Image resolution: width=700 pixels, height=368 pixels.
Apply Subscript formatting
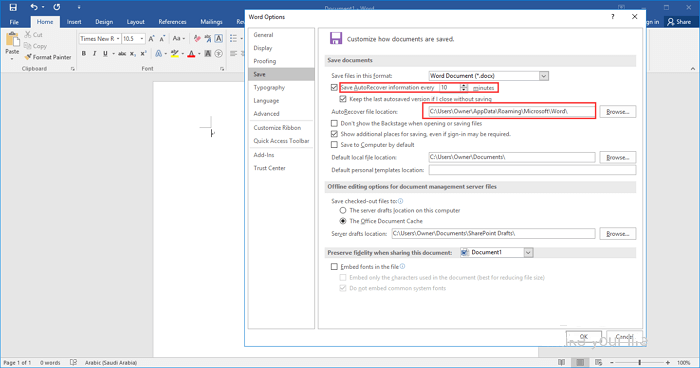[x=133, y=54]
